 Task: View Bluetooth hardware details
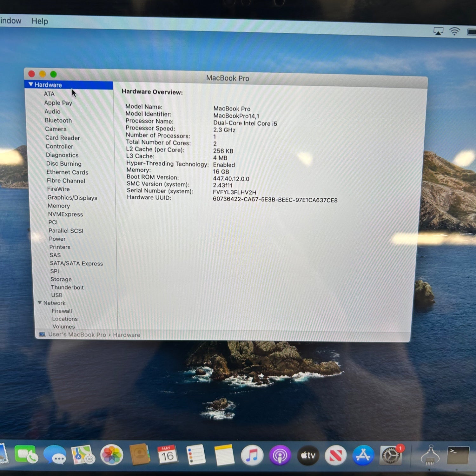(58, 120)
